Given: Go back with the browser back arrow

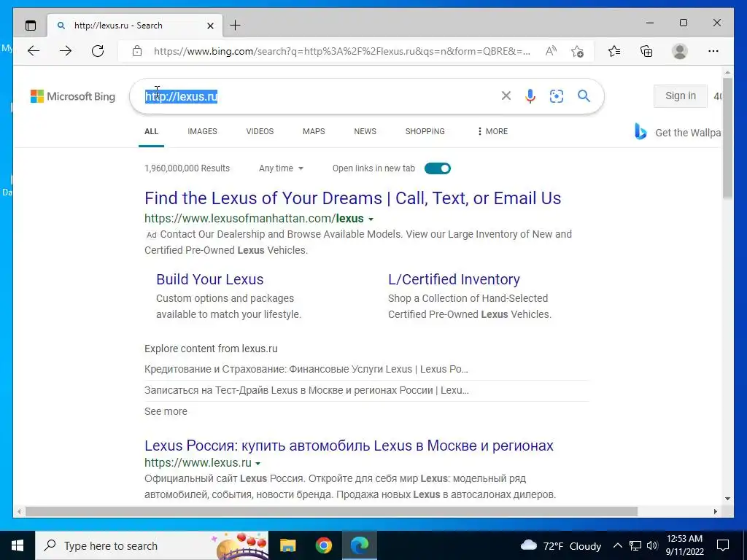Looking at the screenshot, I should [34, 51].
